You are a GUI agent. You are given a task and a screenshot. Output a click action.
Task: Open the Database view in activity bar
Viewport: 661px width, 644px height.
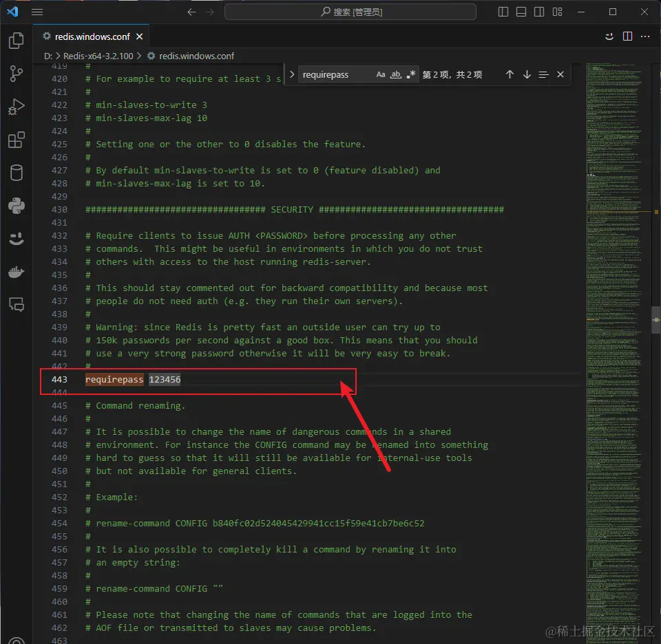pos(16,173)
